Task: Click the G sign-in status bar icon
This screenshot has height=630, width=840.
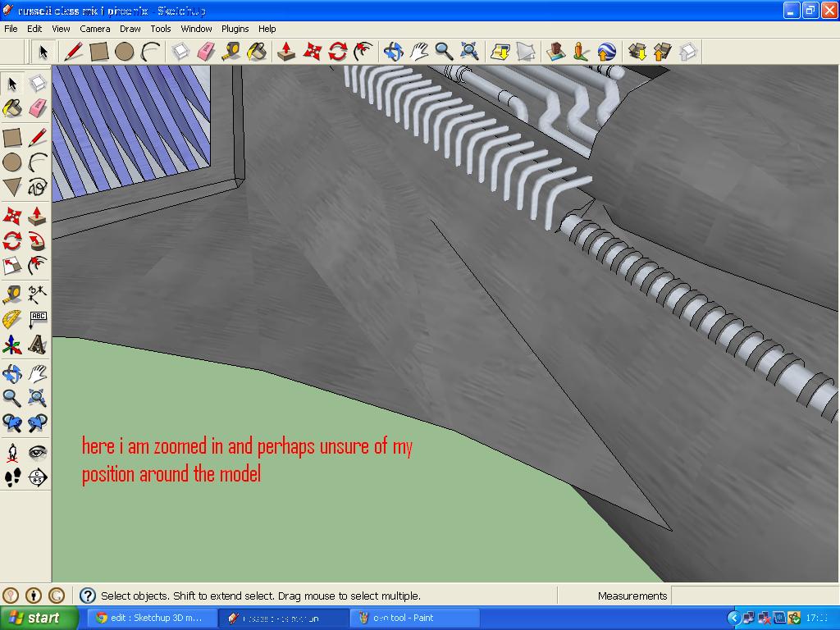Action: [x=57, y=596]
